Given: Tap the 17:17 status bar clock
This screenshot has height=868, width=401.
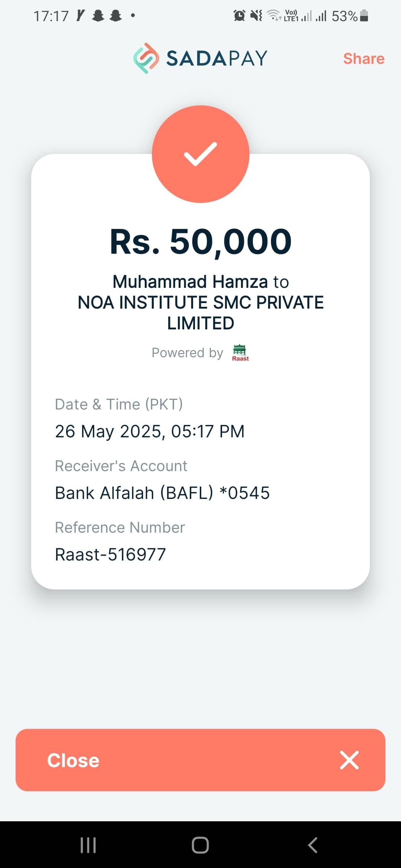Looking at the screenshot, I should click(51, 16).
